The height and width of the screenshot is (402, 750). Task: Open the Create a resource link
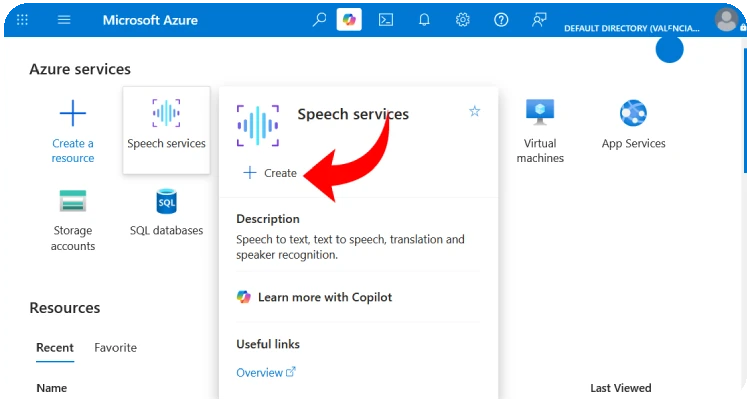(x=73, y=151)
